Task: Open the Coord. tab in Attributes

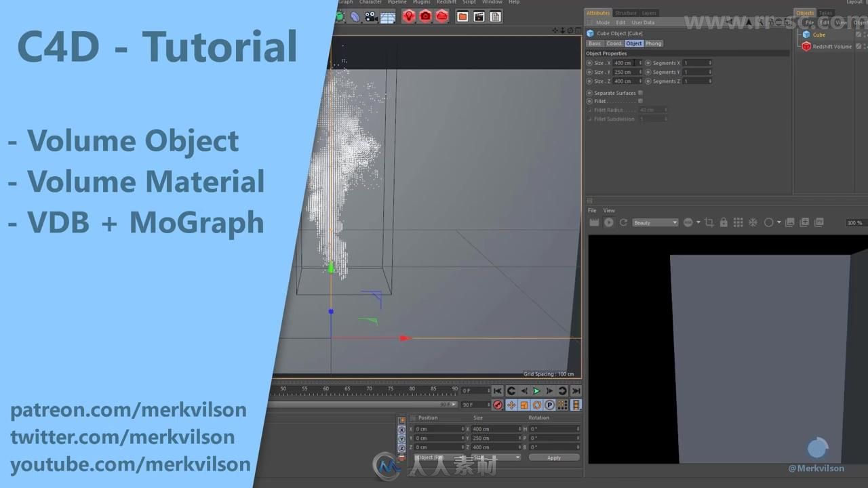Action: click(x=614, y=43)
